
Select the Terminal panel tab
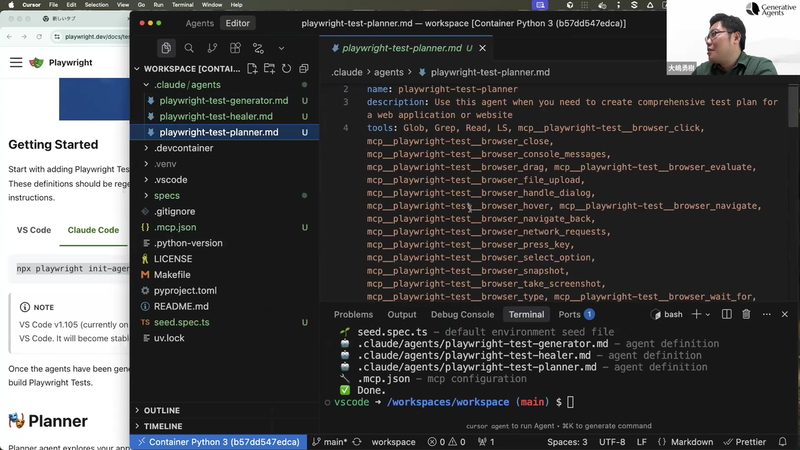[x=527, y=314]
